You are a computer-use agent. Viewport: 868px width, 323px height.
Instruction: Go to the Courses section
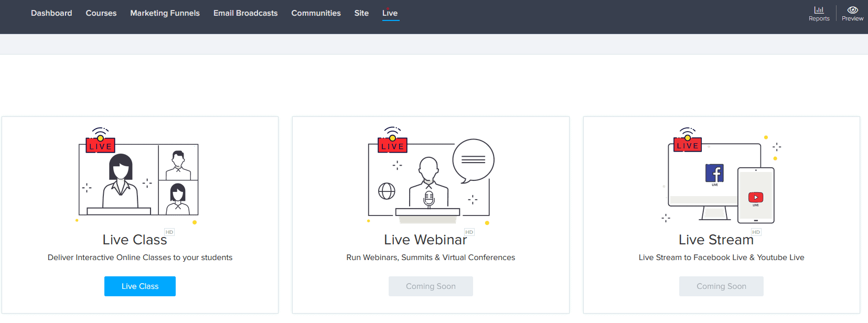[x=101, y=13]
